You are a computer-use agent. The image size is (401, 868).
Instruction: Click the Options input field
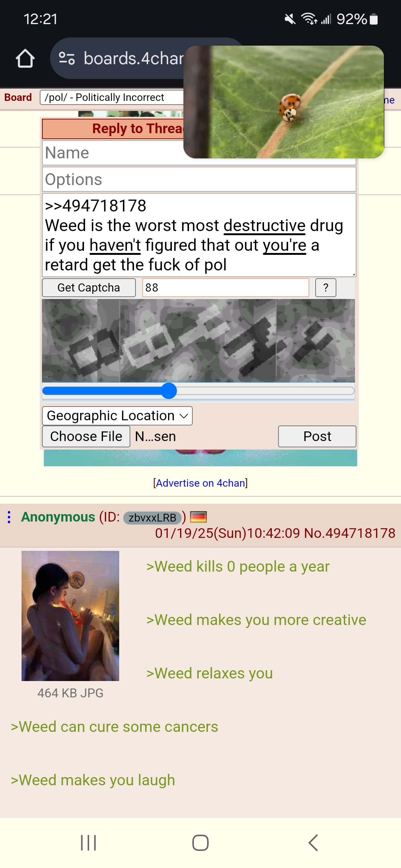point(199,180)
